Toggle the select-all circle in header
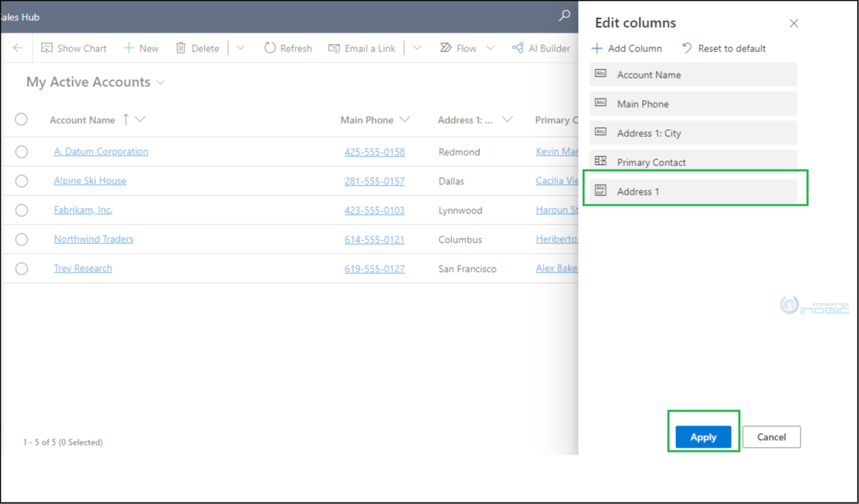The image size is (859, 504). pyautogui.click(x=22, y=120)
